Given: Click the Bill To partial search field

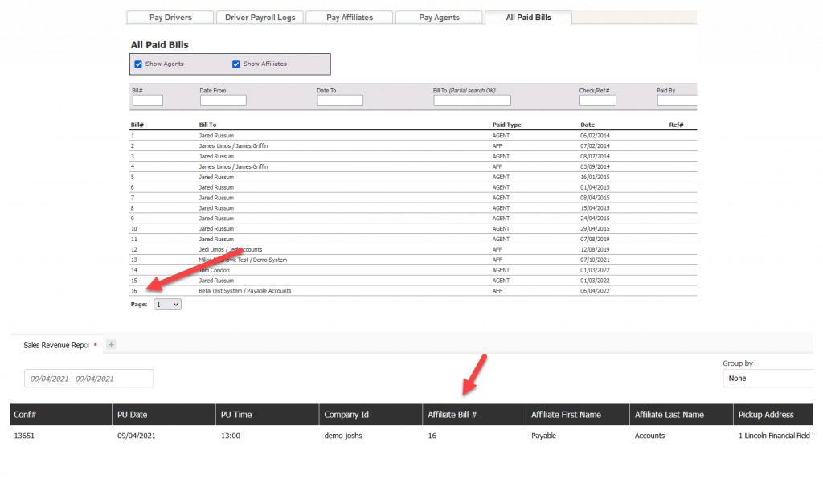Looking at the screenshot, I should pyautogui.click(x=472, y=100).
